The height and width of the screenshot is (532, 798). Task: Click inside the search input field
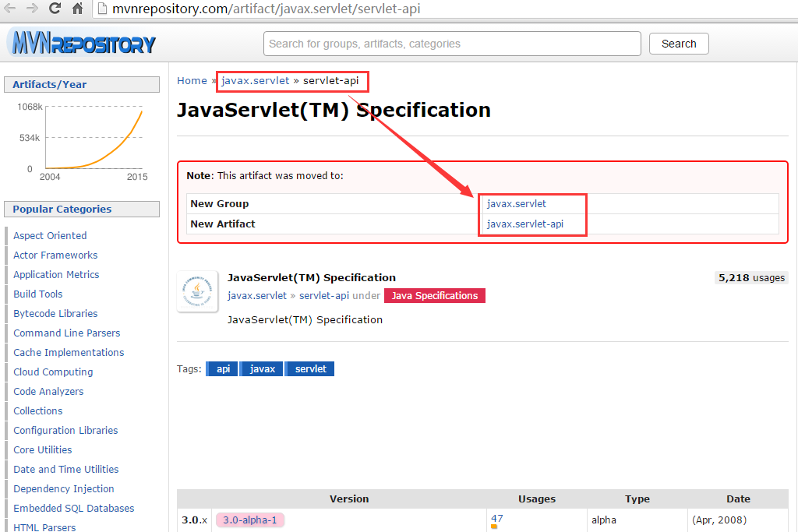click(x=452, y=44)
